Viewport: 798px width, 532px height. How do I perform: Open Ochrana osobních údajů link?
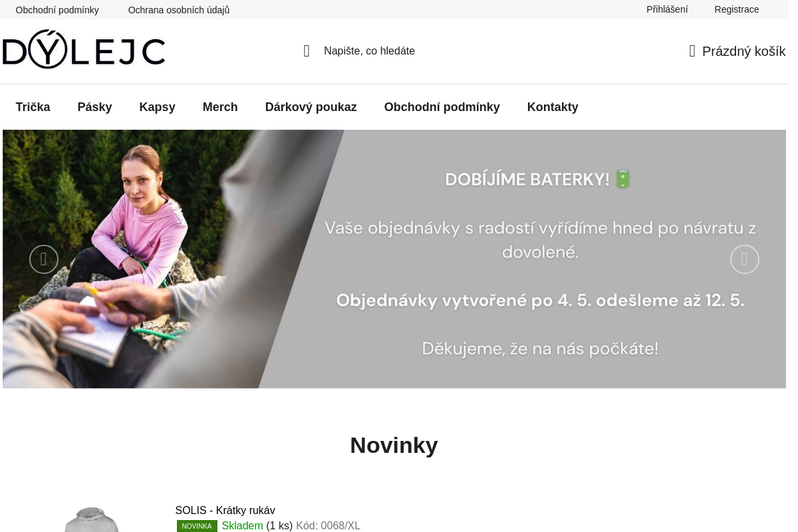[x=179, y=10]
